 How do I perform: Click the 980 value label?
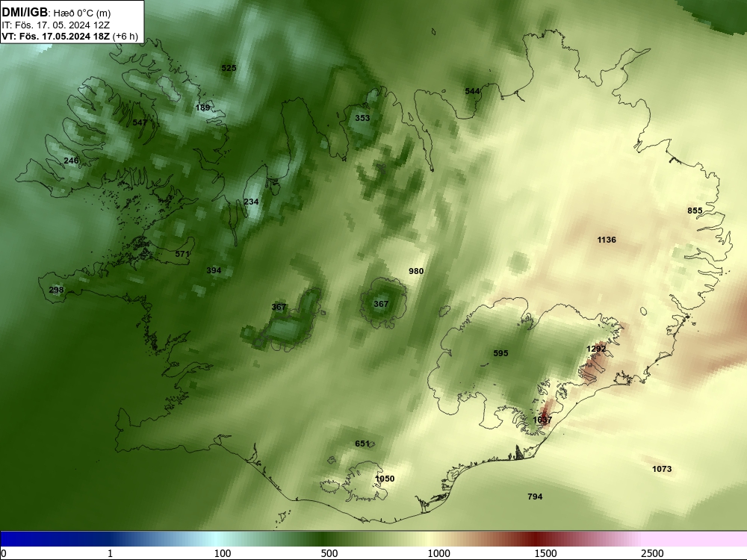416,271
